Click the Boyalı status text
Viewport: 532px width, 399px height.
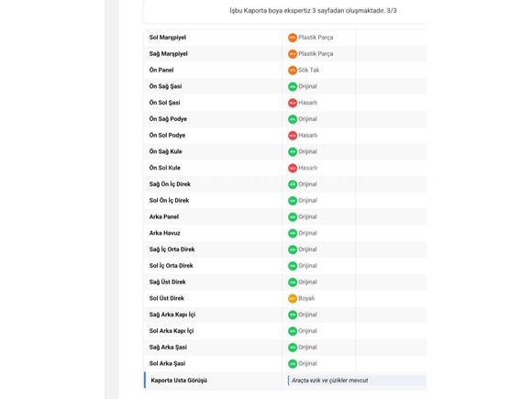click(x=306, y=298)
